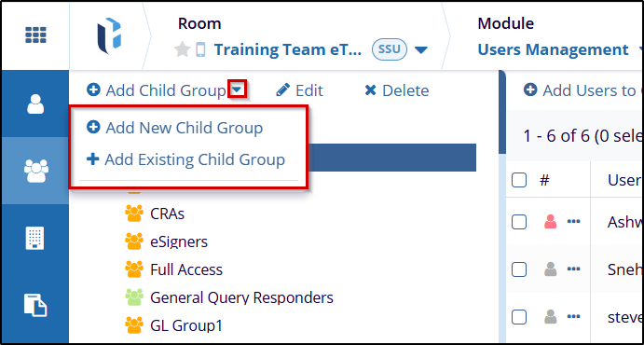Click the Edit button
Viewport: 644px width, 345px height.
pos(299,90)
